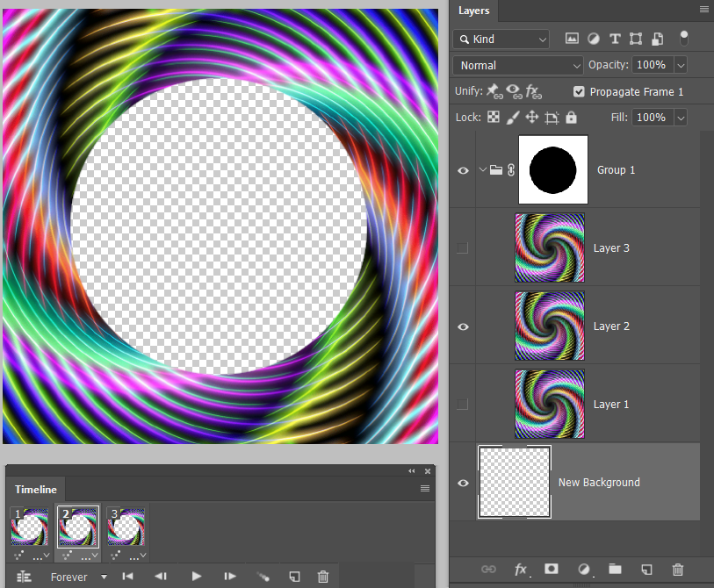Click the Tween animation frames icon
The height and width of the screenshot is (588, 714).
click(x=263, y=577)
